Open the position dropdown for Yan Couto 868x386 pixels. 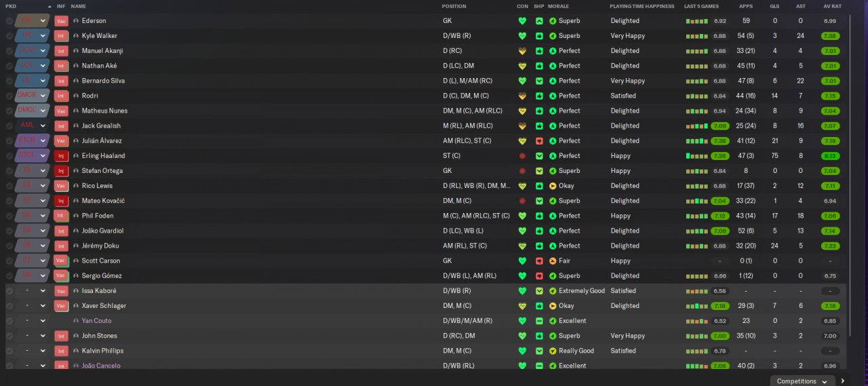pyautogui.click(x=33, y=321)
